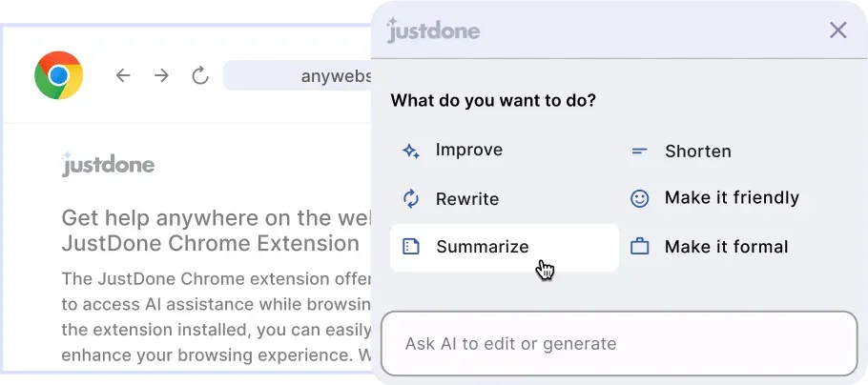Click the Improve sparkle icon

click(411, 151)
